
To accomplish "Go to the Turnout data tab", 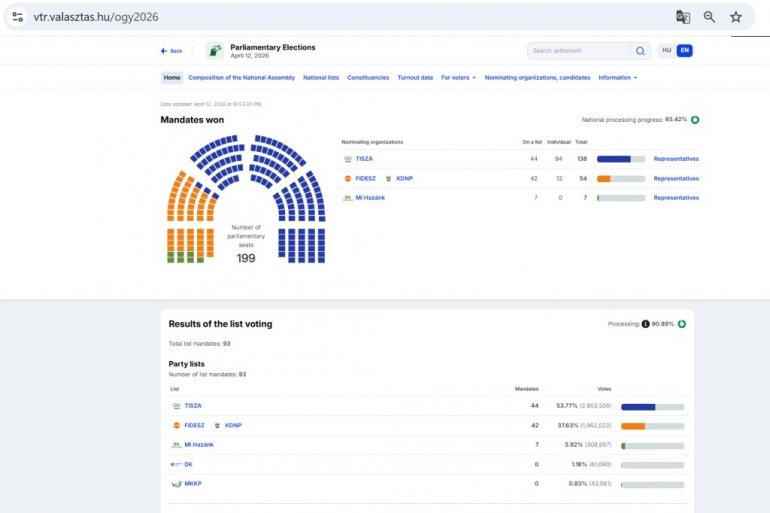I will click(x=415, y=78).
